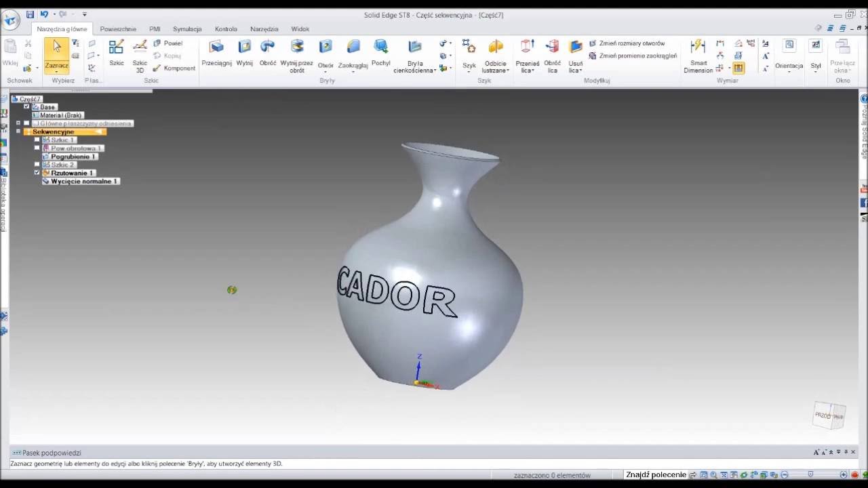Uncheck the Rzutowanie 1 checkbox
Image resolution: width=868 pixels, height=488 pixels.
(37, 173)
